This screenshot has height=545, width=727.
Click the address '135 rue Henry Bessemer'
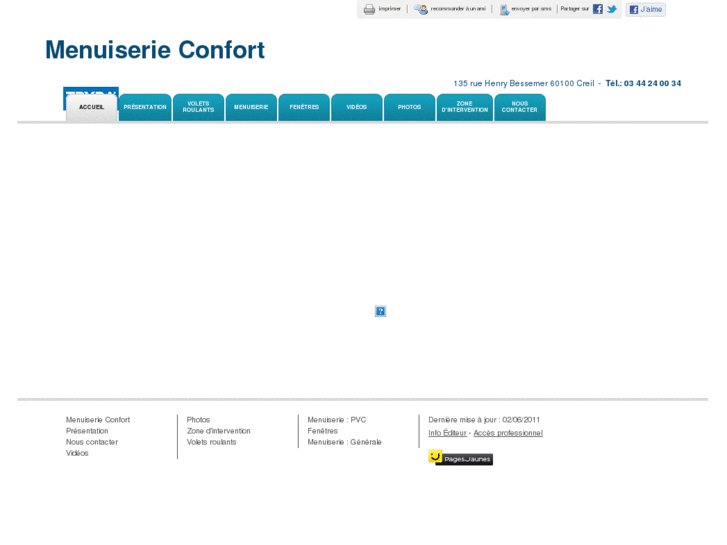[501, 83]
